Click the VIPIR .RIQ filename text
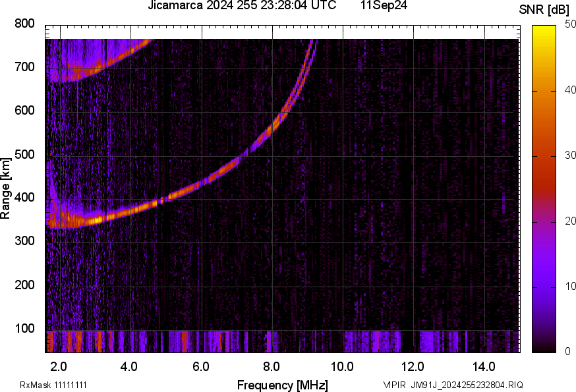The height and width of the screenshot is (392, 576). 453,385
